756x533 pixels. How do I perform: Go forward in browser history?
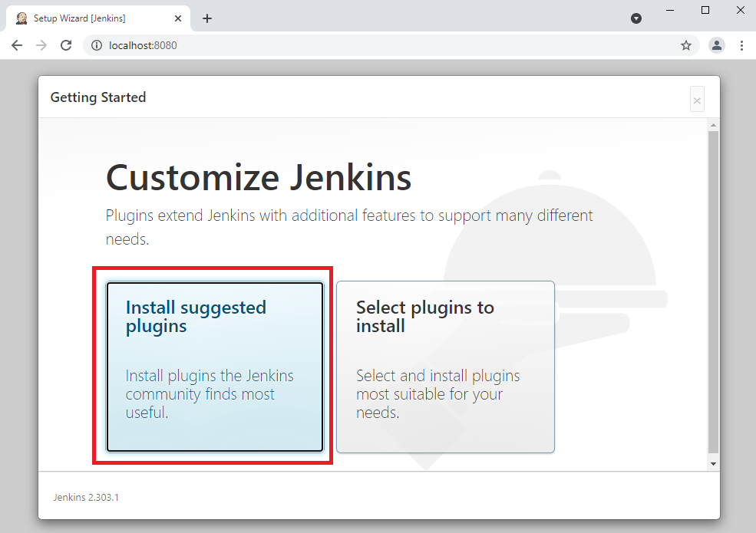pyautogui.click(x=41, y=45)
